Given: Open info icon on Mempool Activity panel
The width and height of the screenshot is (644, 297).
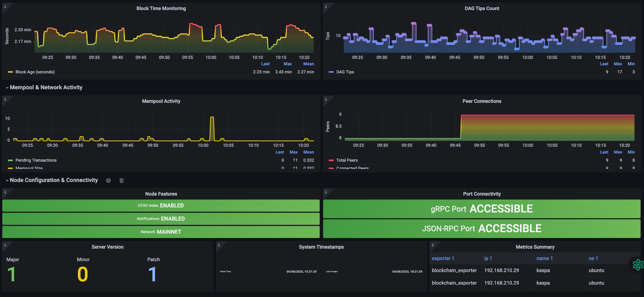Looking at the screenshot, I should click(5, 99).
